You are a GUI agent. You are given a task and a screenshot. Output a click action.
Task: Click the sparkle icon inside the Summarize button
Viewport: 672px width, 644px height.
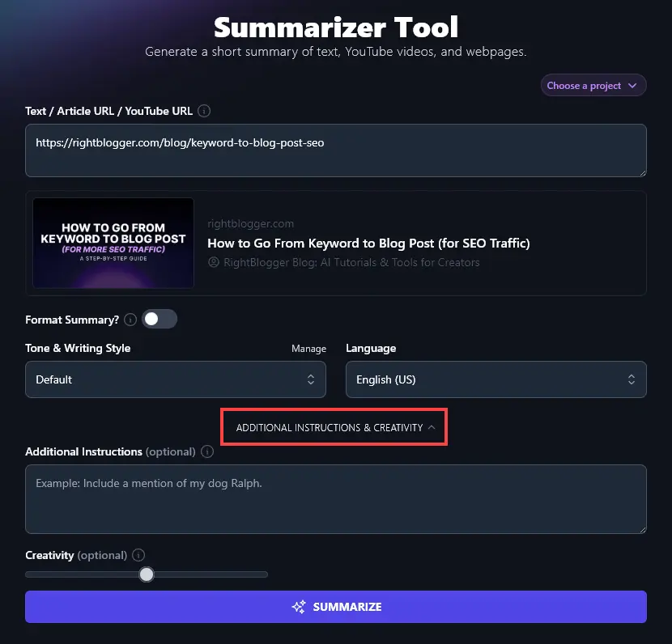[x=298, y=607]
